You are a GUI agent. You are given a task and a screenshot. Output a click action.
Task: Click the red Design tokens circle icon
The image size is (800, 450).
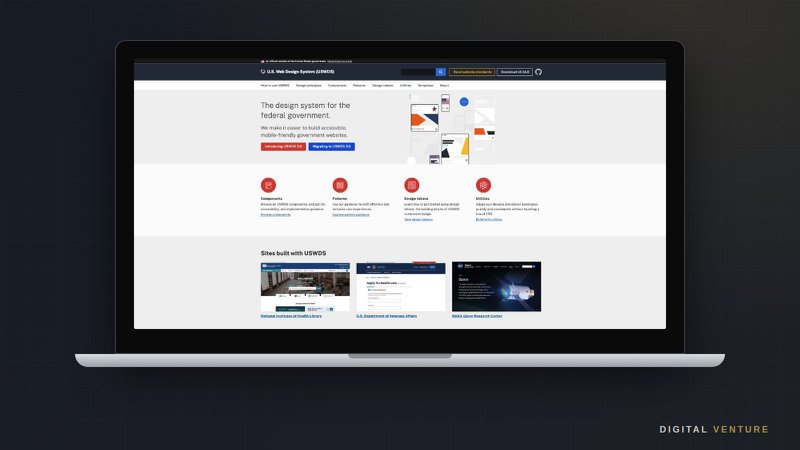click(412, 185)
